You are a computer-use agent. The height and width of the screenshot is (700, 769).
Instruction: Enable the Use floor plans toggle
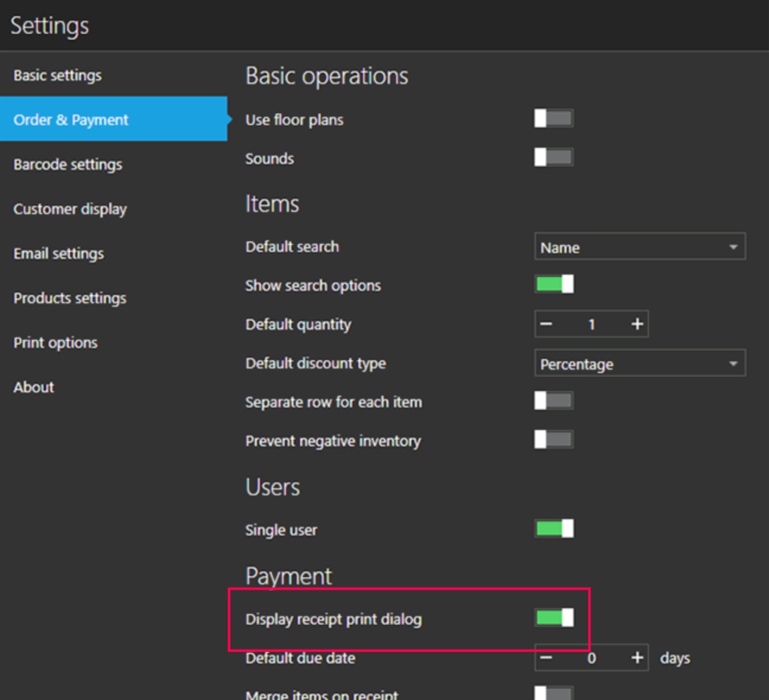(x=554, y=119)
